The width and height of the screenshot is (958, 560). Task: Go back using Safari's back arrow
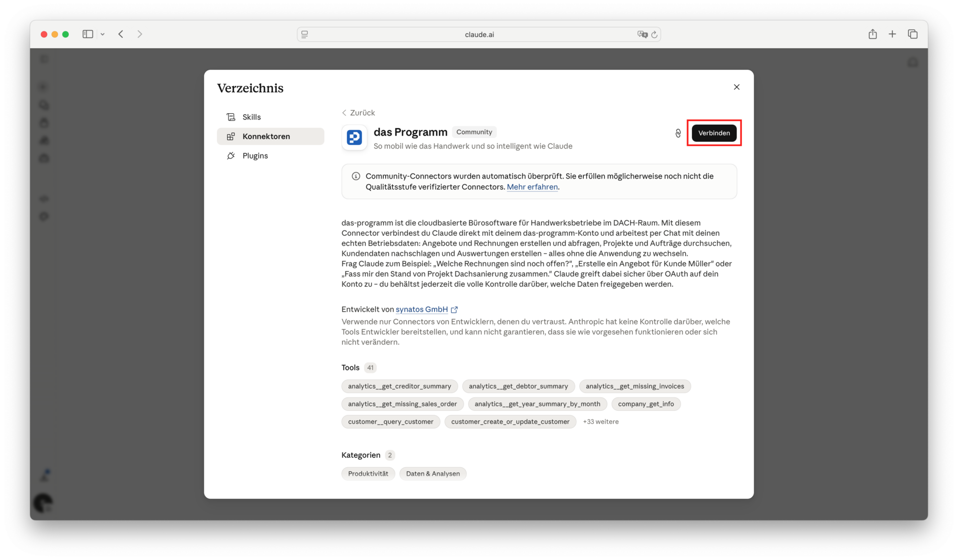click(x=121, y=34)
